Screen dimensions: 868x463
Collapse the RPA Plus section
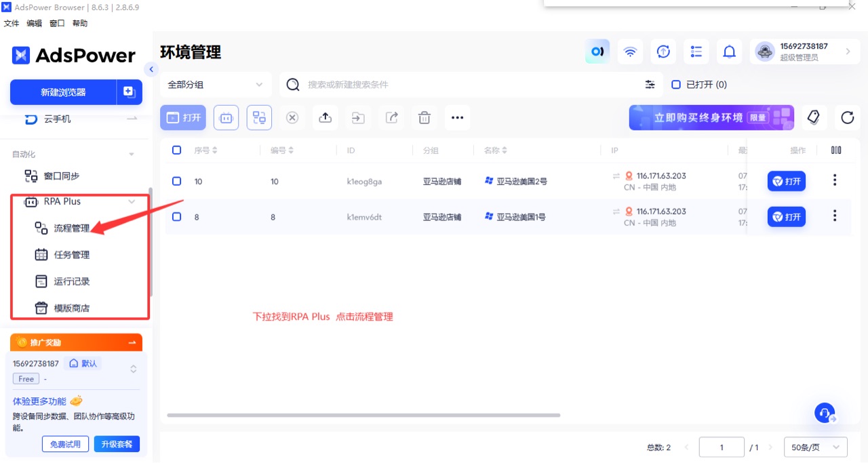tap(132, 201)
